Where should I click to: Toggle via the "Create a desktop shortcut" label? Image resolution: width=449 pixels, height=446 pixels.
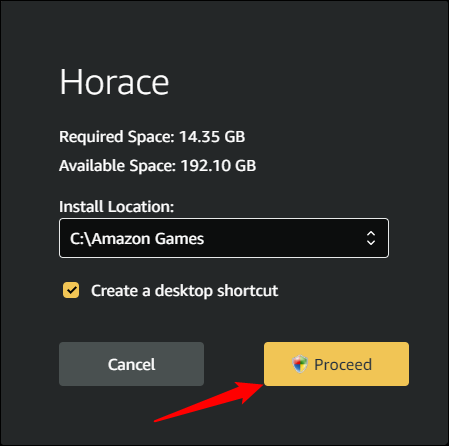click(184, 291)
